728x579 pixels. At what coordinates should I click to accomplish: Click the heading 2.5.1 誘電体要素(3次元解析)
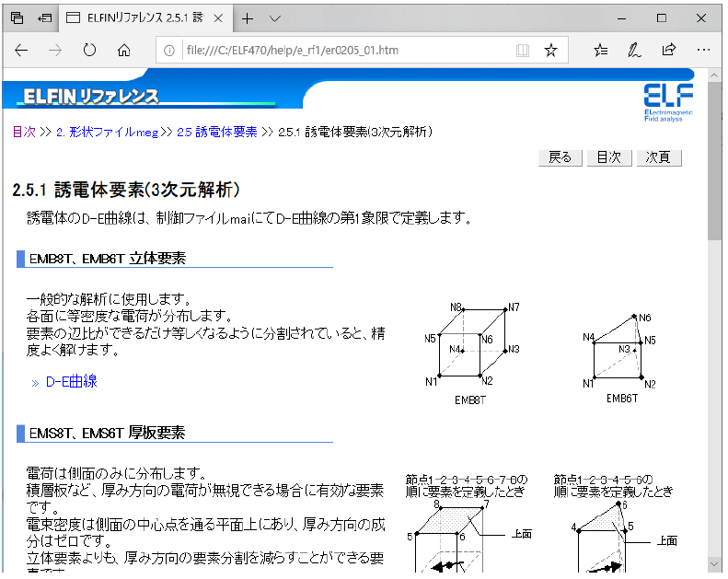[x=126, y=190]
